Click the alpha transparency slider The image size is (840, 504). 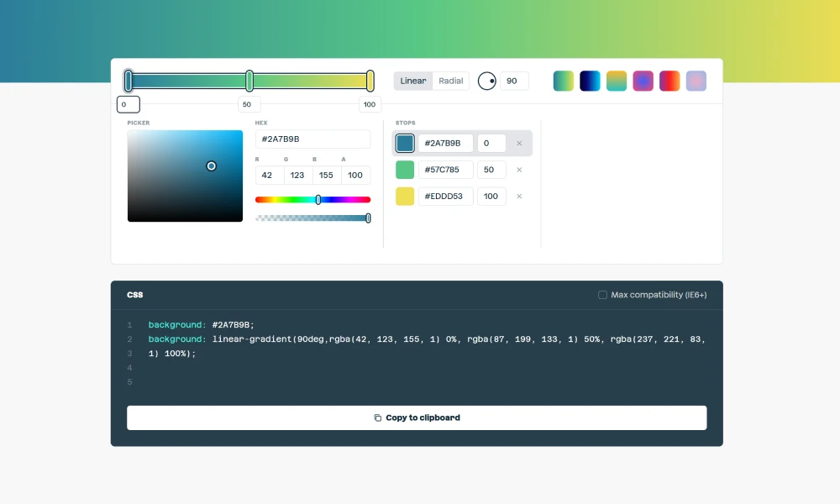click(x=312, y=218)
